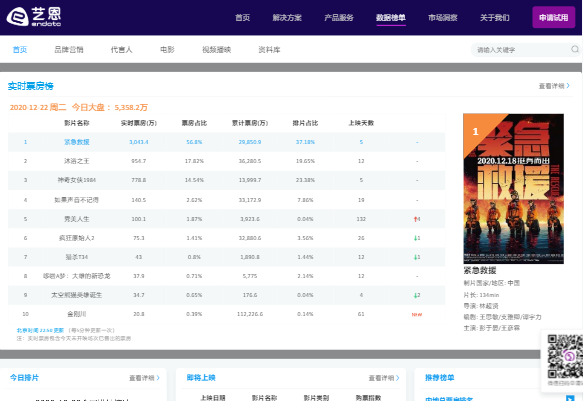Open 查看详细 for 今日排片

click(144, 378)
